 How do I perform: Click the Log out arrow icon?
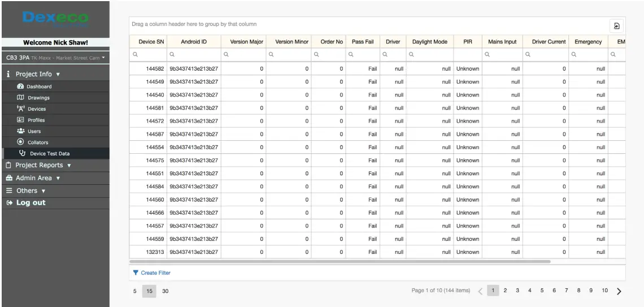(10, 202)
